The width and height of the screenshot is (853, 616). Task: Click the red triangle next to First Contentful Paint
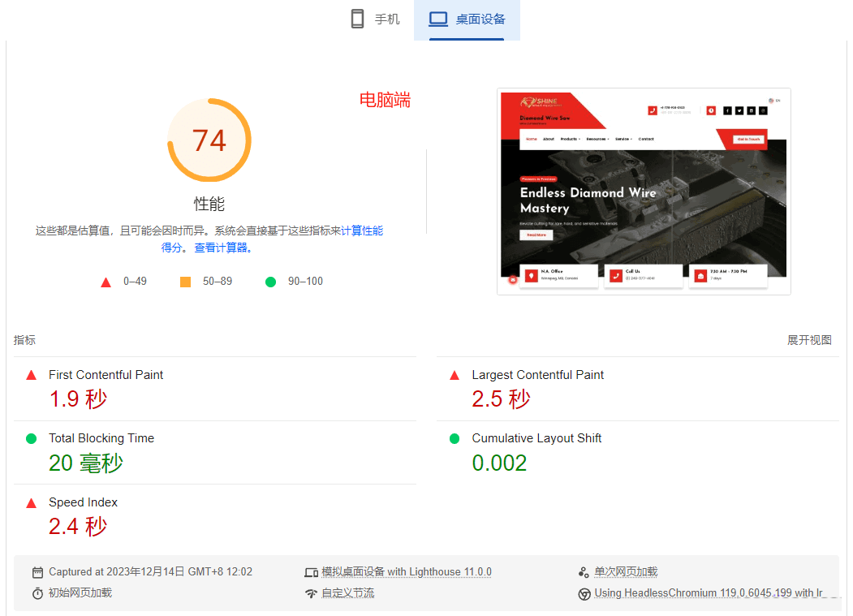coord(32,375)
